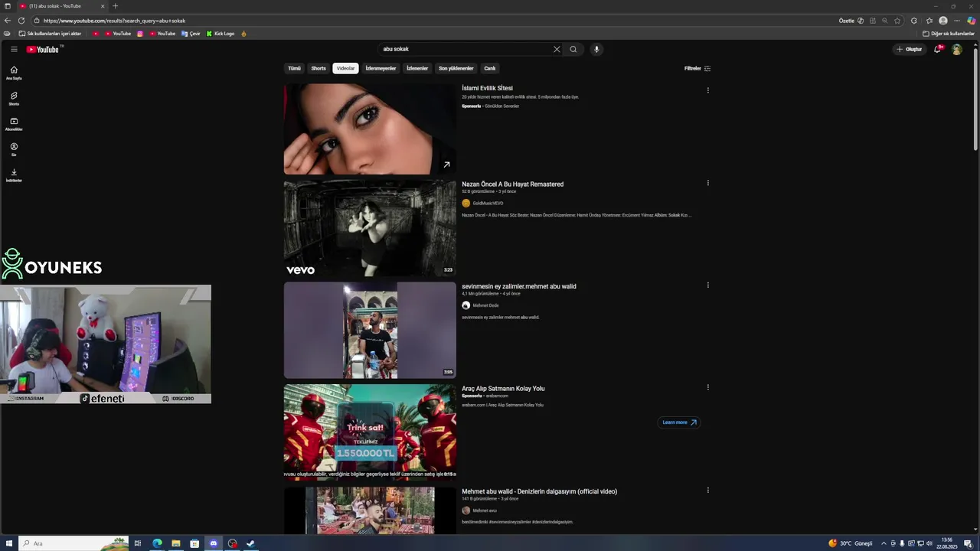The width and height of the screenshot is (980, 551).
Task: Open İndirilenler in the sidebar
Action: pos(14,175)
